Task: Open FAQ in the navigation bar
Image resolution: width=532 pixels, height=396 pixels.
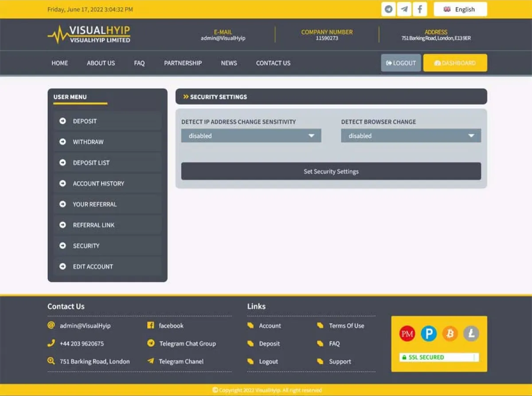Action: point(139,63)
